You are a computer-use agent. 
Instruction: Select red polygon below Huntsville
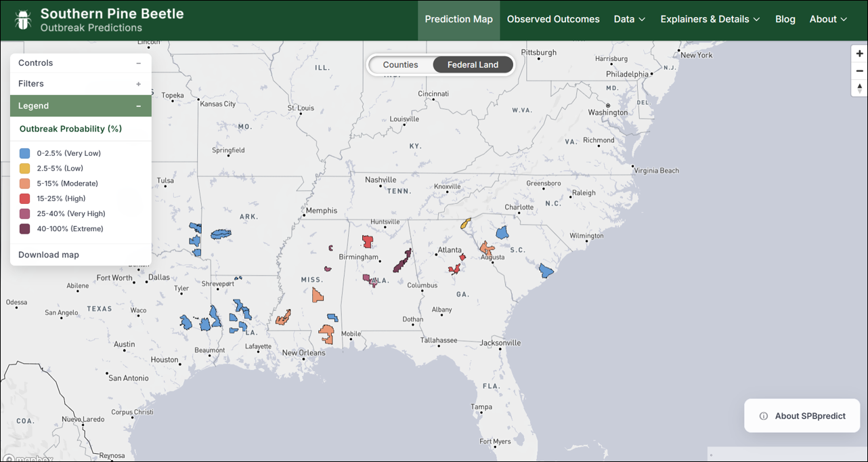tap(367, 241)
